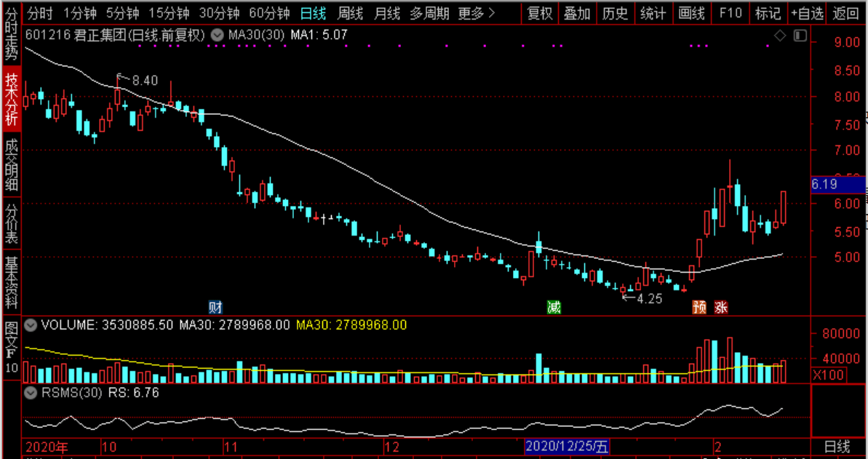Screen dimensions: 868x459
Task: Expand the RSMS indicator dropdown arrow
Action: click(x=31, y=392)
